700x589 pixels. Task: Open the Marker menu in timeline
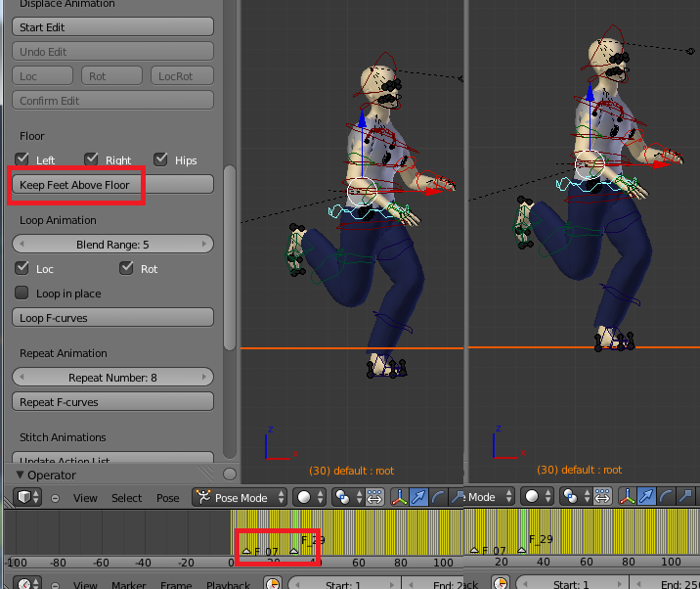pyautogui.click(x=129, y=584)
